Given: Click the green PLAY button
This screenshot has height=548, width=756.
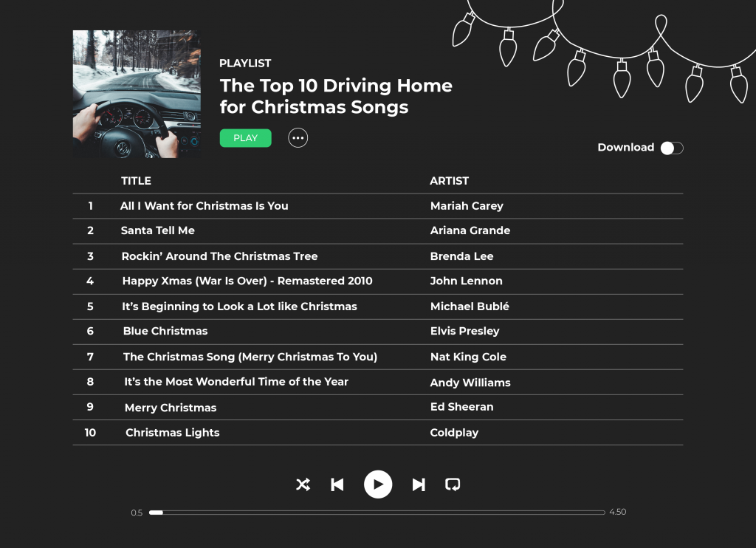Looking at the screenshot, I should coord(245,138).
